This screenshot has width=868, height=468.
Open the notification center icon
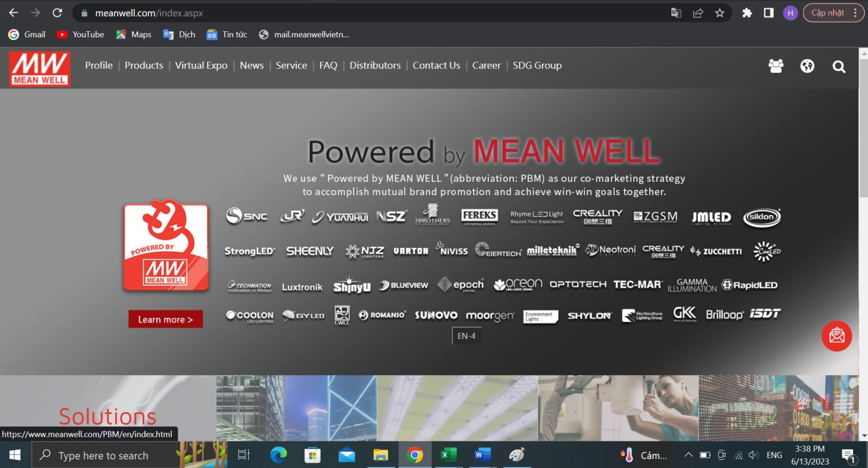(x=849, y=455)
